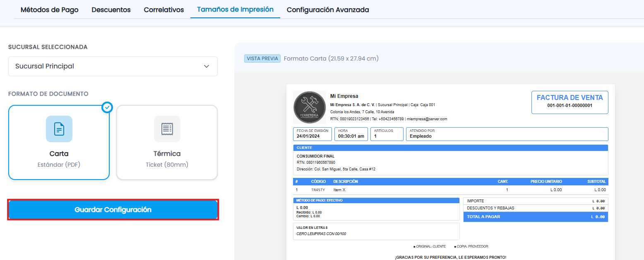This screenshot has height=260, width=644.
Task: Click the ¡Gracias por su preferencia footer message
Action: pyautogui.click(x=451, y=258)
